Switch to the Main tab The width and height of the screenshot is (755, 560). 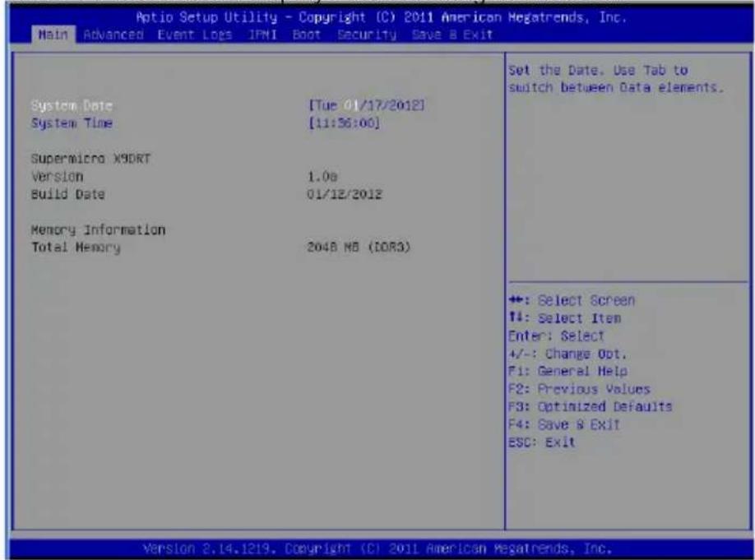pos(53,35)
